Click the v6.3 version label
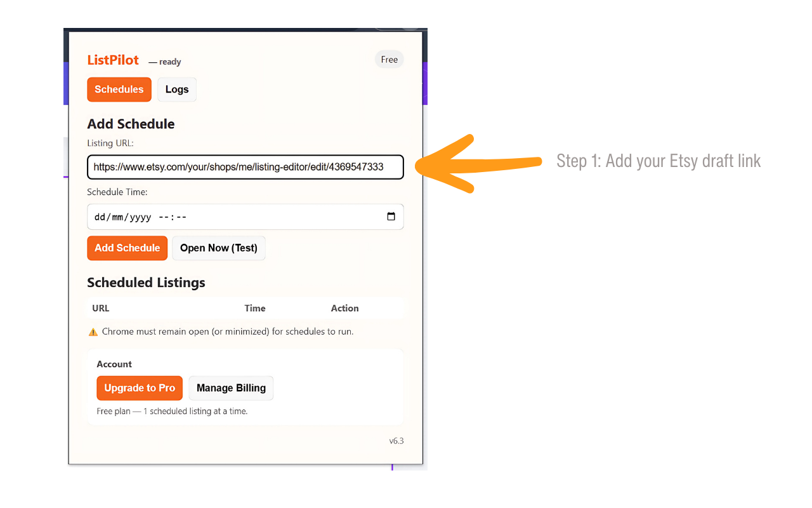Screen dimensions: 812x508 (x=396, y=441)
